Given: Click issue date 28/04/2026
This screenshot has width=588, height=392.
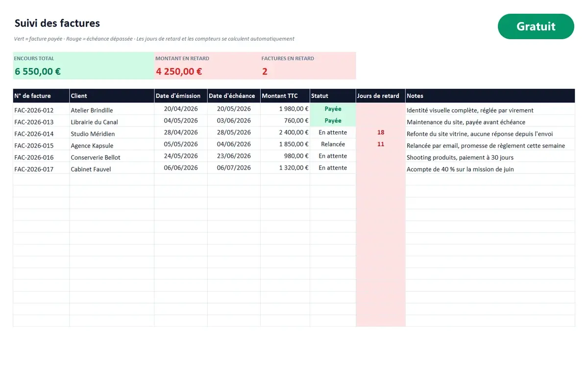Looking at the screenshot, I should (181, 133).
